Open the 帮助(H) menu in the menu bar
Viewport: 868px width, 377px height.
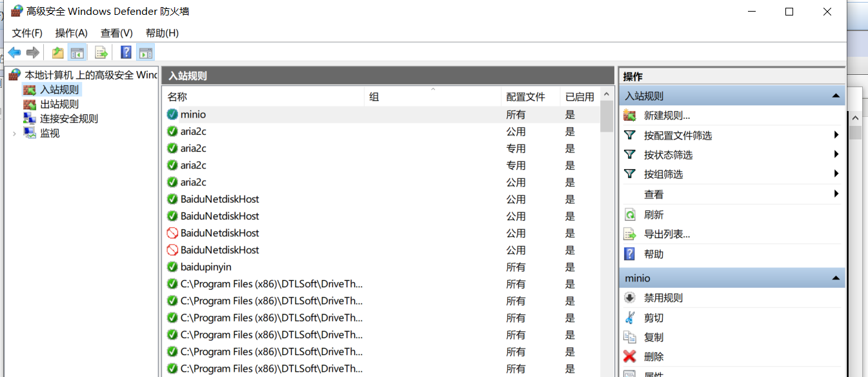click(x=162, y=33)
